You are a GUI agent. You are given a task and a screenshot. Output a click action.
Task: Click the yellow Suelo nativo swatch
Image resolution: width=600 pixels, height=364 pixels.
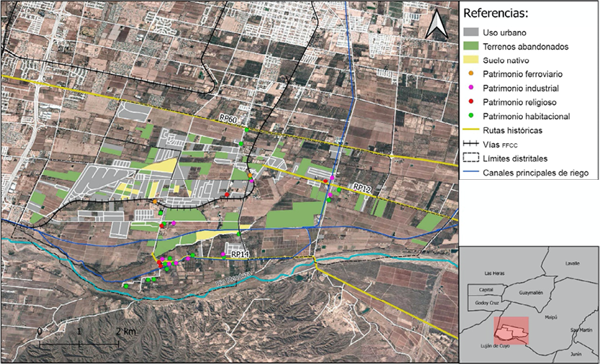472,60
